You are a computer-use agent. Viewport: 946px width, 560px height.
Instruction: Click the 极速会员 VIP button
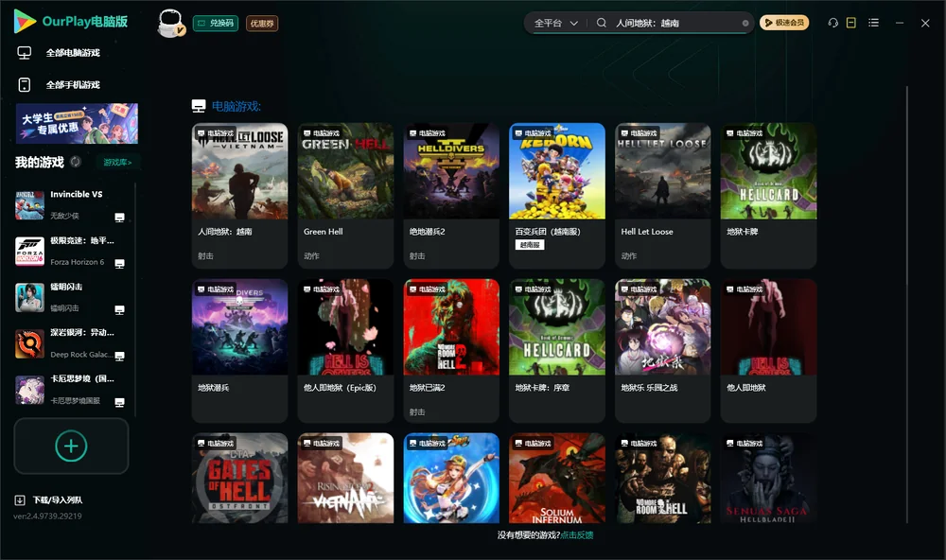pos(784,23)
